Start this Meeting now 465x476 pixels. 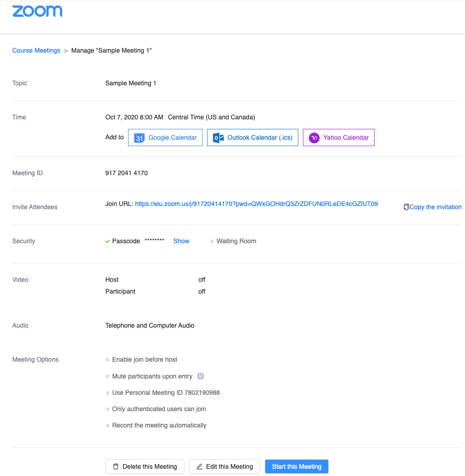pyautogui.click(x=297, y=466)
